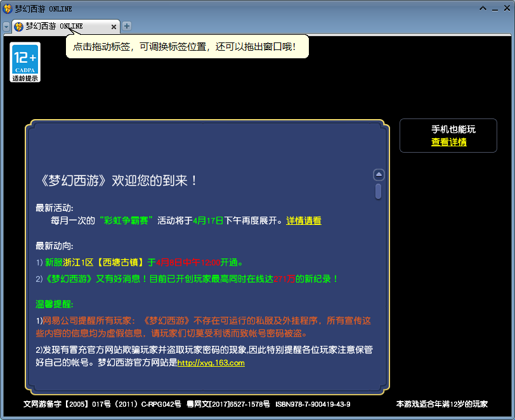Click the 文网游备字【2005】017号 license text
The height and width of the screenshot is (420, 515).
pos(67,404)
